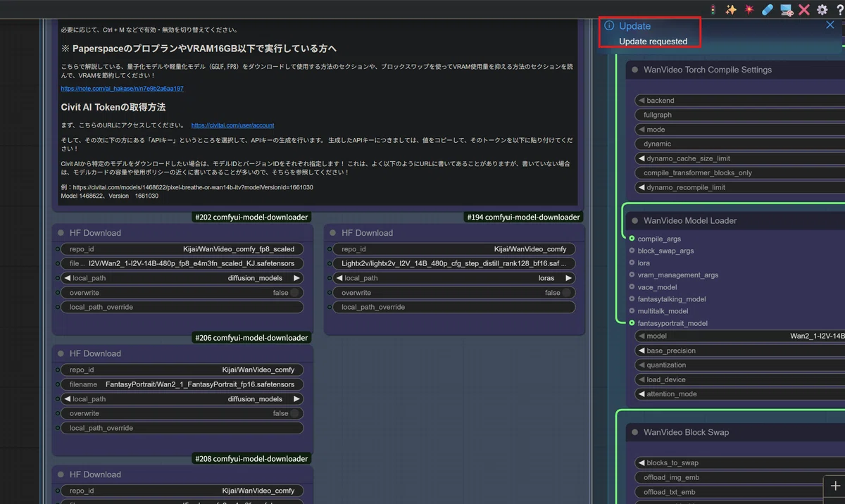Toggle the fullgraph option

739,115
